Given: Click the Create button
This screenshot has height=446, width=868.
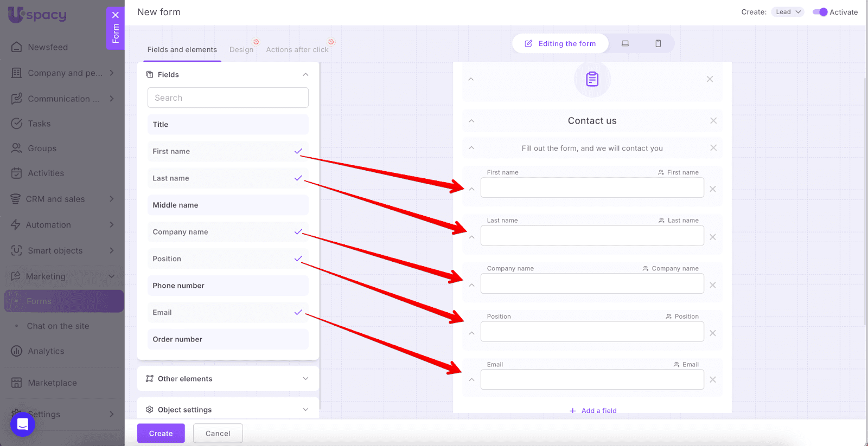Looking at the screenshot, I should 161,434.
